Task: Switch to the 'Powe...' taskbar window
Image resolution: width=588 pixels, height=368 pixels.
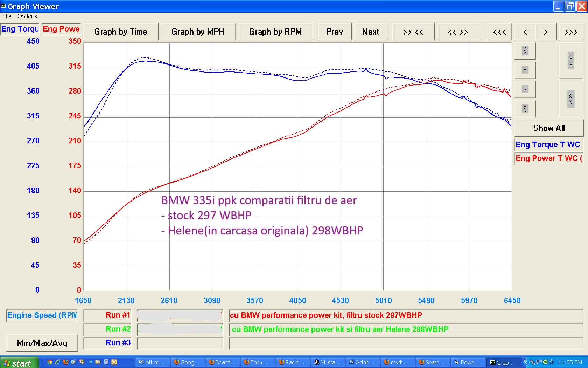Action: (x=467, y=362)
